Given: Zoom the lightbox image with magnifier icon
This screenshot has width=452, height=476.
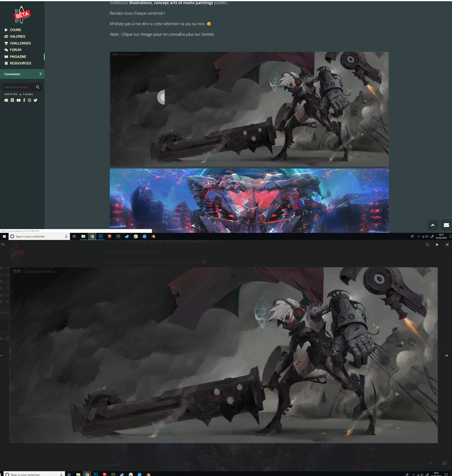Looking at the screenshot, I should click(427, 245).
